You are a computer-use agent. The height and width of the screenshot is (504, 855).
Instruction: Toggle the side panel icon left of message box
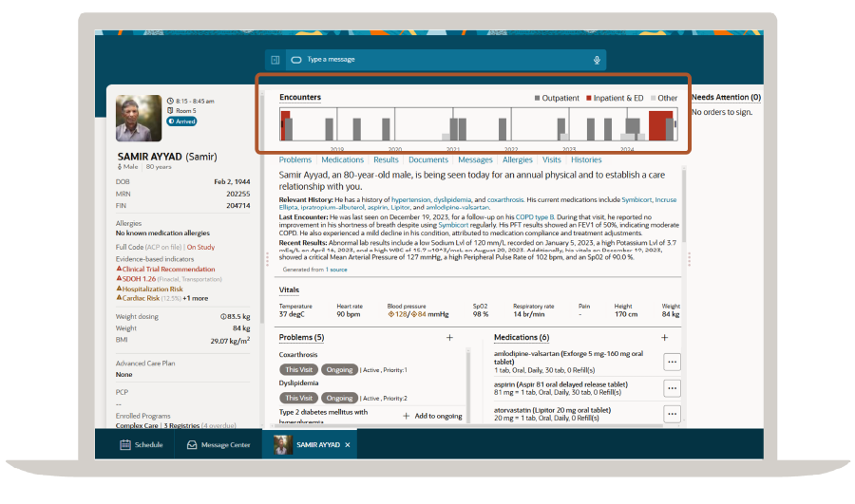pos(275,60)
